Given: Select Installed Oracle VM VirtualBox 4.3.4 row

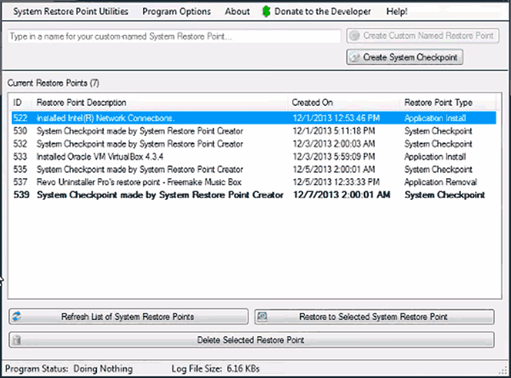Looking at the screenshot, I should click(254, 156).
